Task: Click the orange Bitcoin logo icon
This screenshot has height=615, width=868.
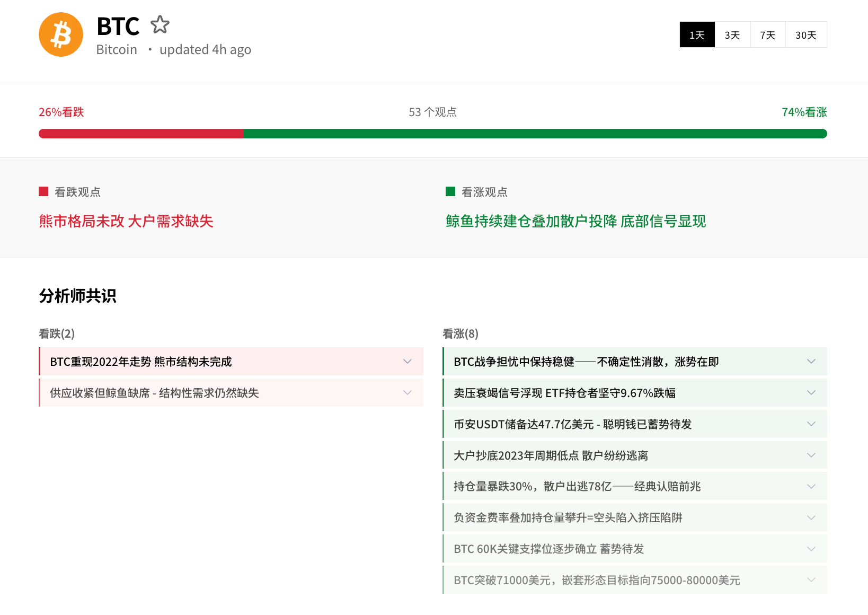Action: (x=61, y=34)
